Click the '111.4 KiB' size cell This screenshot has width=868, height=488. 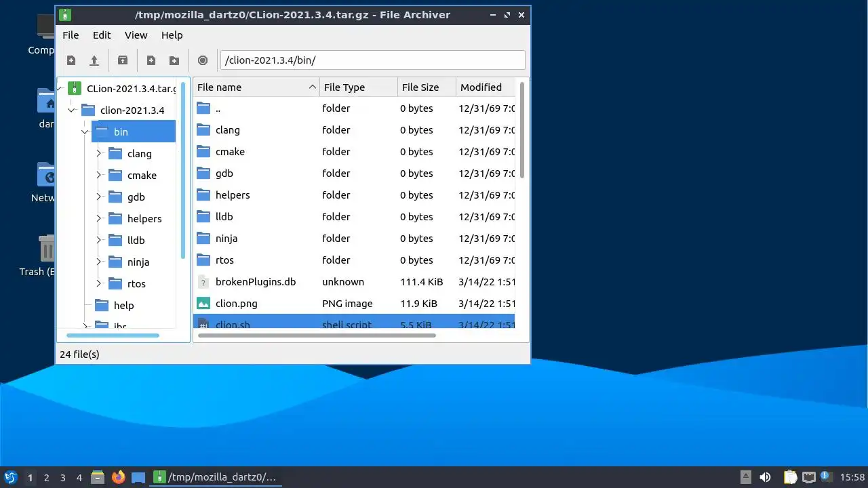[x=422, y=282]
